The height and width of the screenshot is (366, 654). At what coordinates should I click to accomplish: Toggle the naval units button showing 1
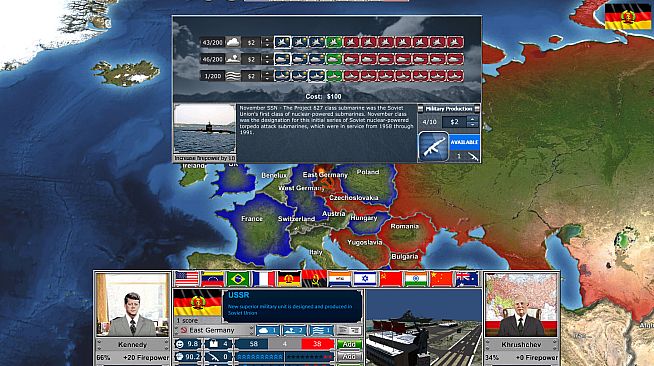(x=321, y=331)
